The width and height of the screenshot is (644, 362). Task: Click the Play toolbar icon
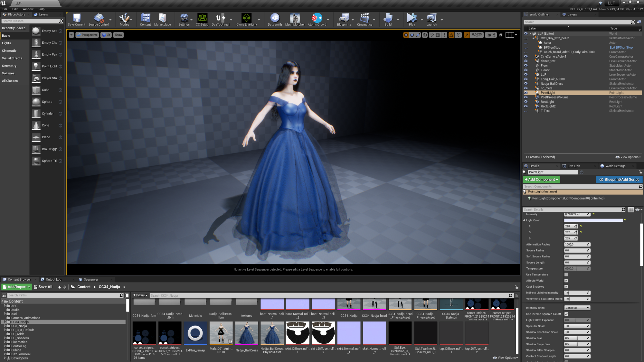[x=412, y=20]
